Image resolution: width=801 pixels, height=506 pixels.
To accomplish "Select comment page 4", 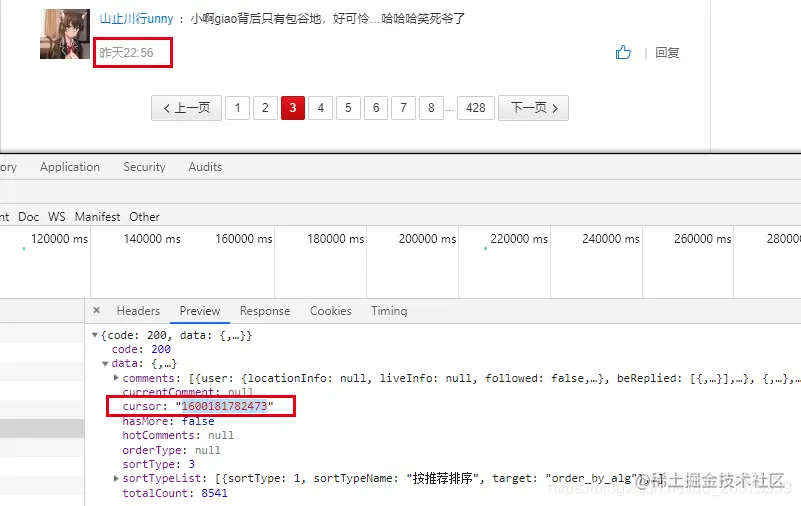I will 321,108.
